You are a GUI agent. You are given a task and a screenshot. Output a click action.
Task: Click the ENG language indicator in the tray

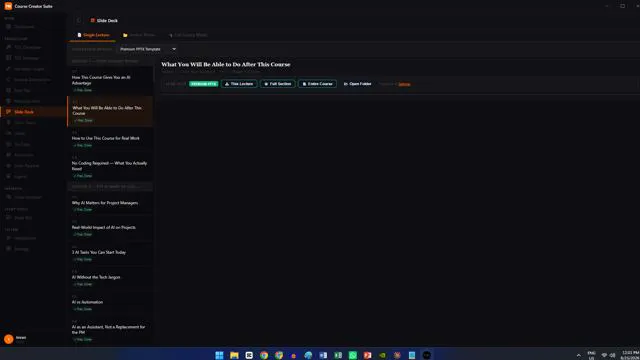[591, 355]
